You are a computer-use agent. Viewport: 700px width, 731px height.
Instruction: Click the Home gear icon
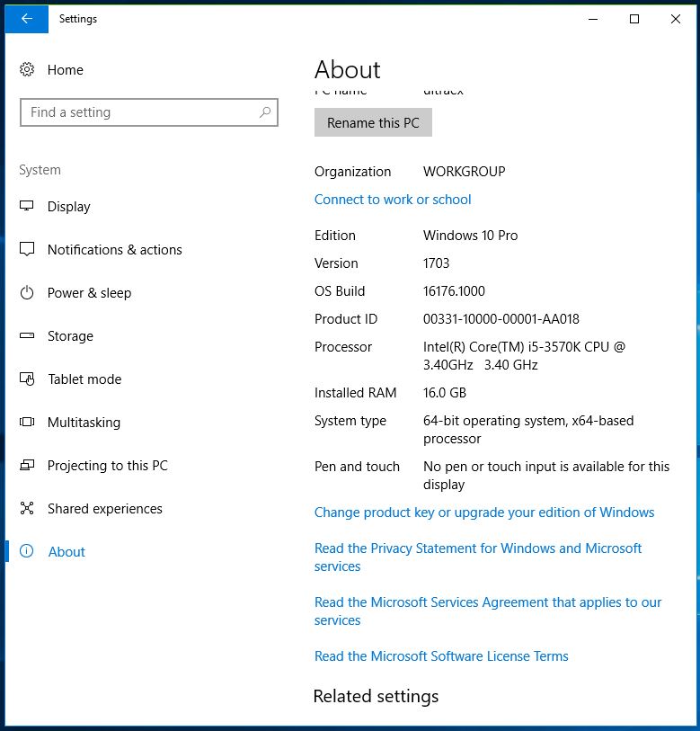(x=27, y=69)
